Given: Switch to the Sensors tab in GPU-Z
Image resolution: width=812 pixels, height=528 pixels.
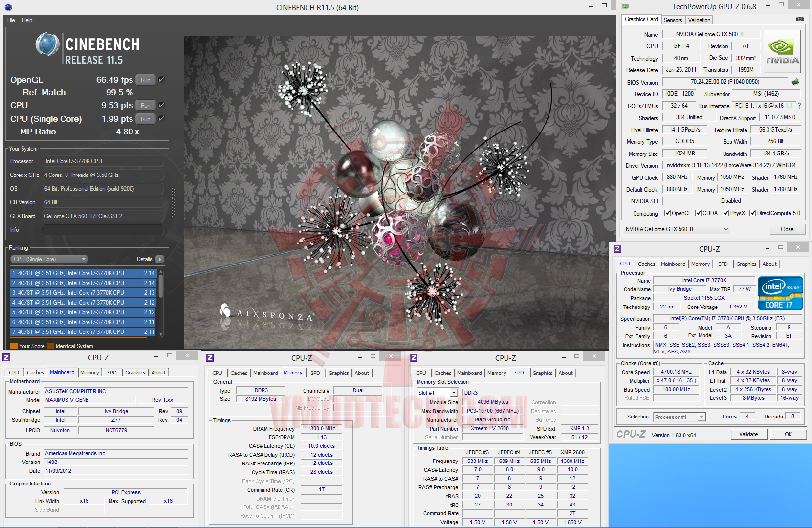Looking at the screenshot, I should pyautogui.click(x=673, y=20).
